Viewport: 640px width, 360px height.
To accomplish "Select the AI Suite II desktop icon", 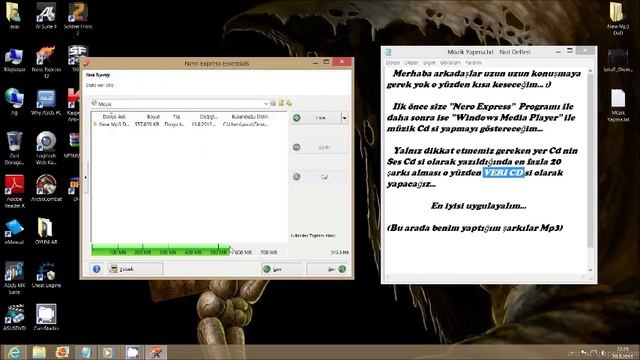I will [x=46, y=16].
